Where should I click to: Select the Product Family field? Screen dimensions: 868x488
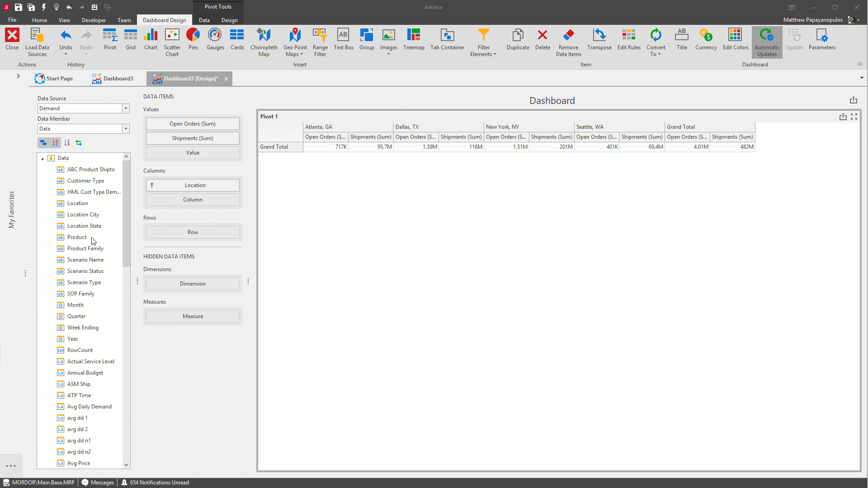[x=85, y=249]
